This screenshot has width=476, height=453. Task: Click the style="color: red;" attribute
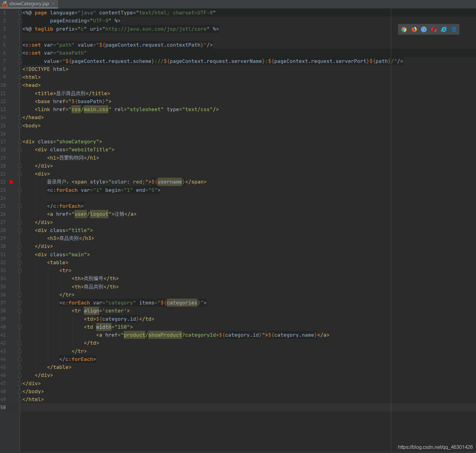119,182
